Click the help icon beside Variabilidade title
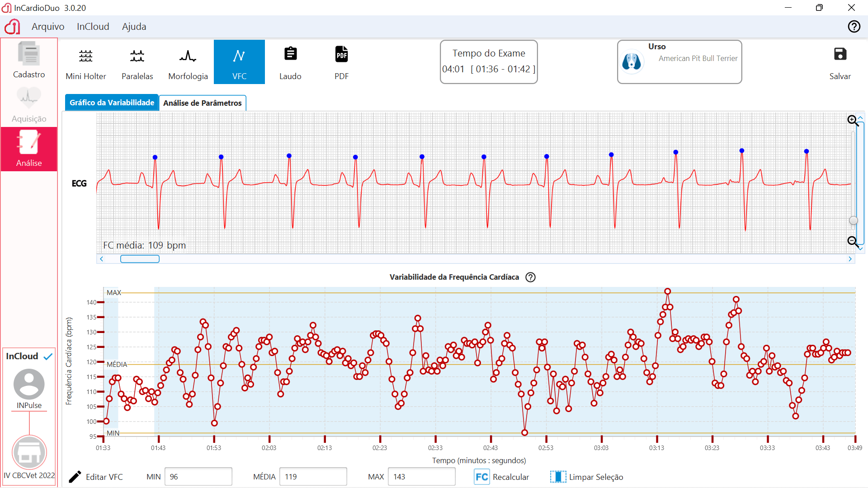The image size is (868, 488). (530, 277)
